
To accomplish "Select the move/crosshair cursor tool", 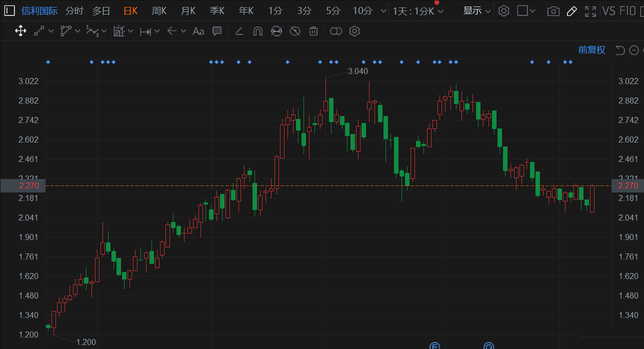I will [20, 31].
